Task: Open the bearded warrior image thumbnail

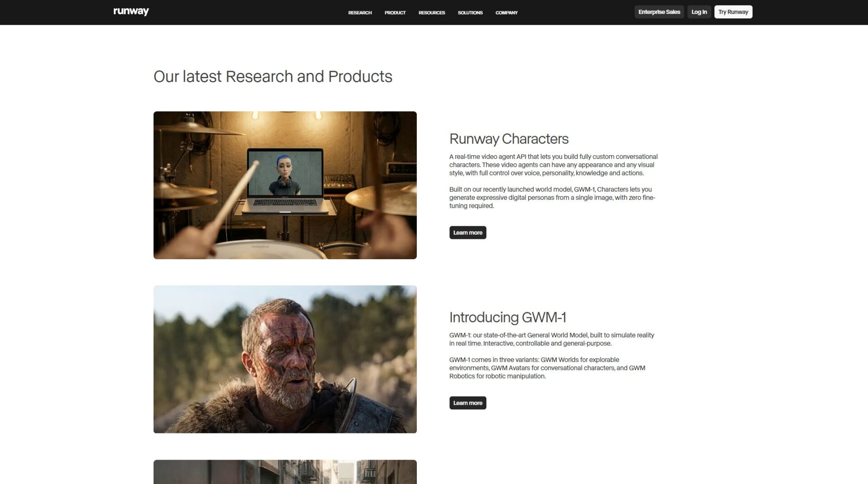Action: point(285,359)
